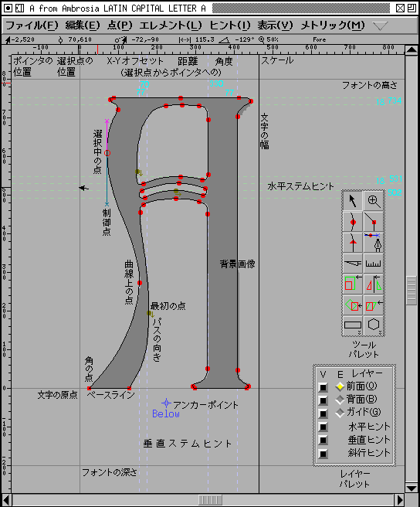Select the magnifying glass zoom tool
Viewport: 420px width, 507px height.
pos(374,201)
